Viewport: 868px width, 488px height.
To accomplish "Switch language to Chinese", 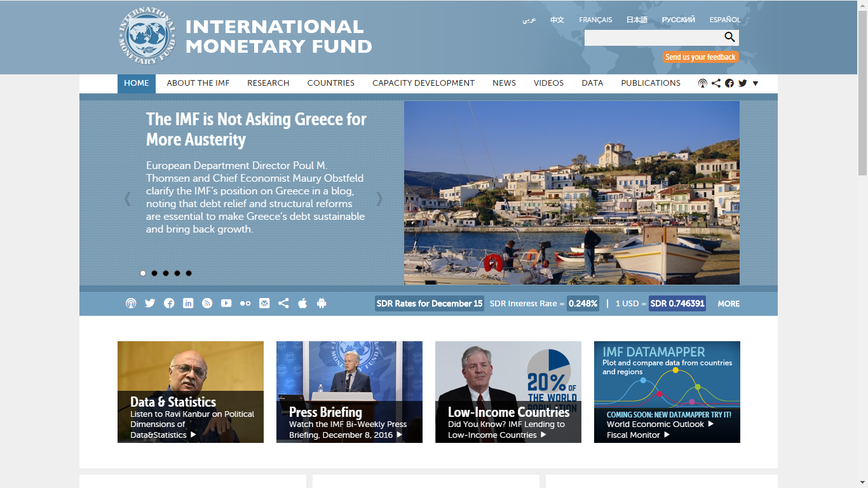I will pyautogui.click(x=557, y=20).
